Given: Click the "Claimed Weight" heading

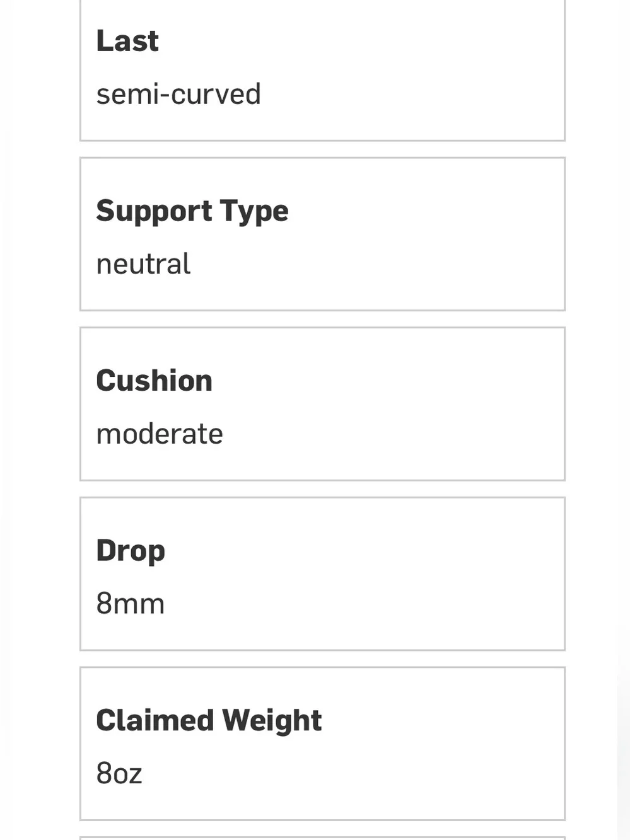Looking at the screenshot, I should coord(209,721).
